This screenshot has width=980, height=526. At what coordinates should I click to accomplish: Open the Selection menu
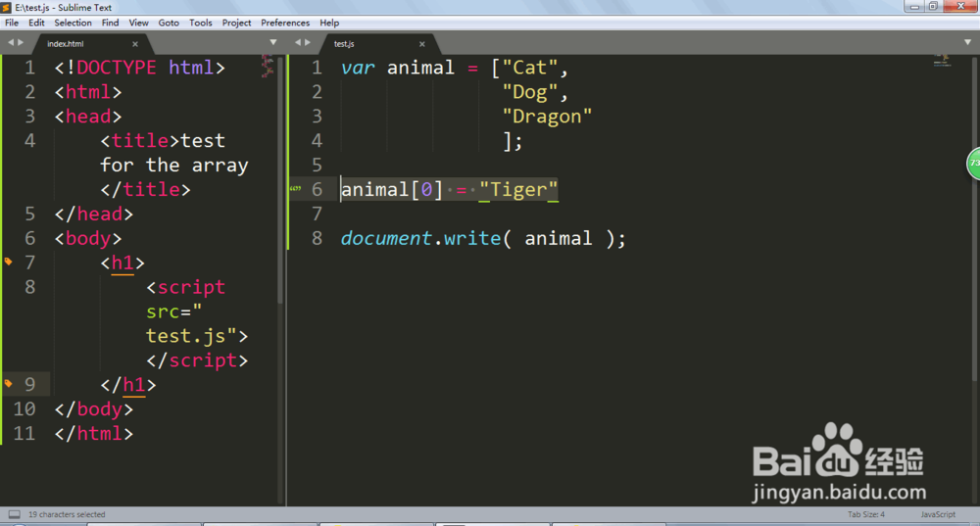(73, 23)
